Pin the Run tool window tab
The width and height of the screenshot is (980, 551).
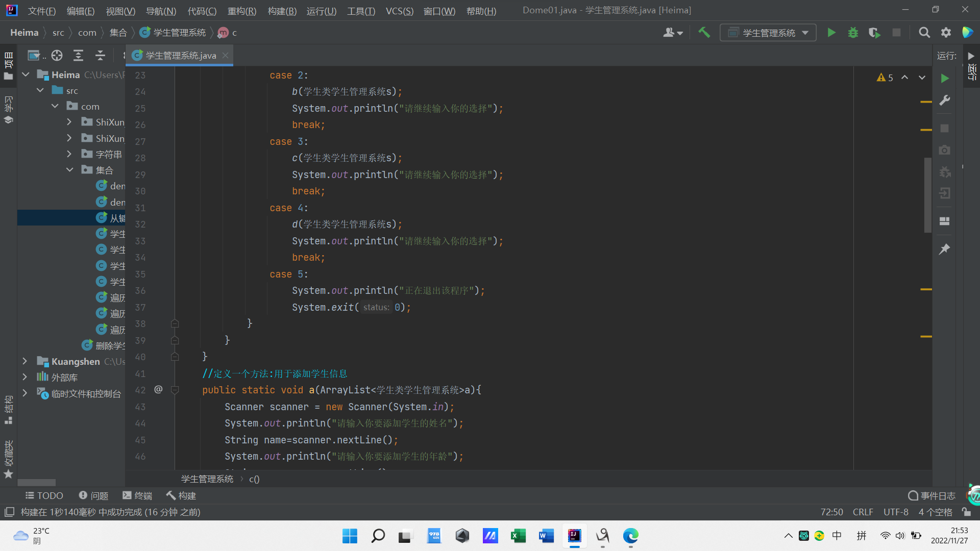[x=944, y=249]
